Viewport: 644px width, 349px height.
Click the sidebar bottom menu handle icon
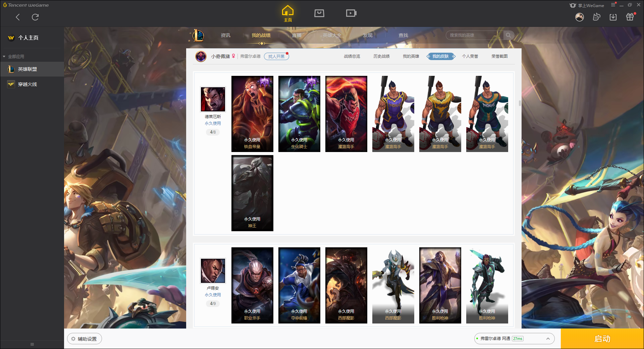(32, 344)
